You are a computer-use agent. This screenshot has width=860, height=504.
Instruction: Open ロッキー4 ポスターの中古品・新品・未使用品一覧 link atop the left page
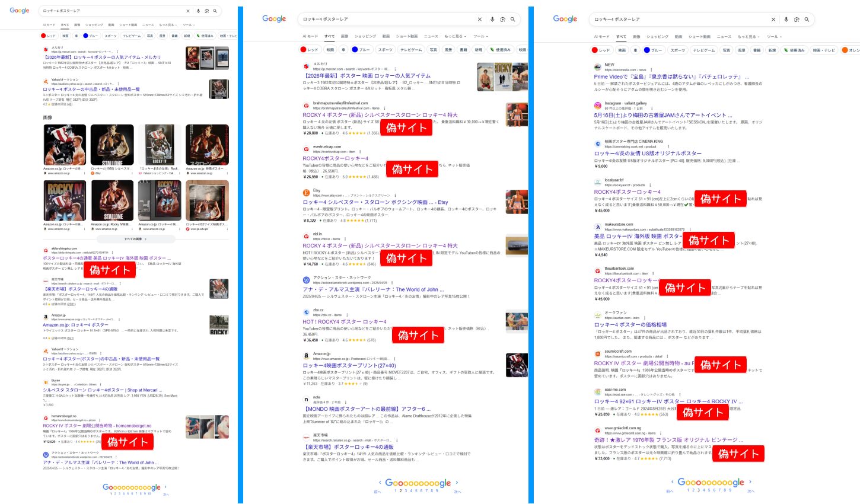coord(91,89)
